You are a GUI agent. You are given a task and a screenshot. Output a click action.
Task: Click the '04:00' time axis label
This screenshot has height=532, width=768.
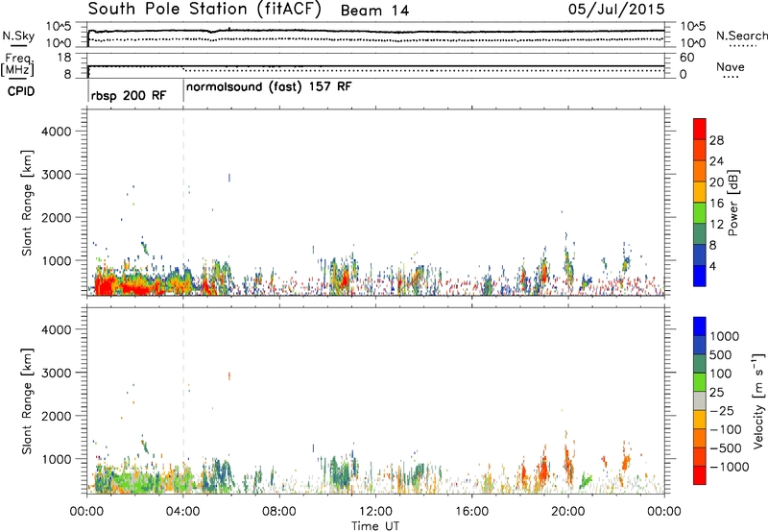click(x=183, y=512)
